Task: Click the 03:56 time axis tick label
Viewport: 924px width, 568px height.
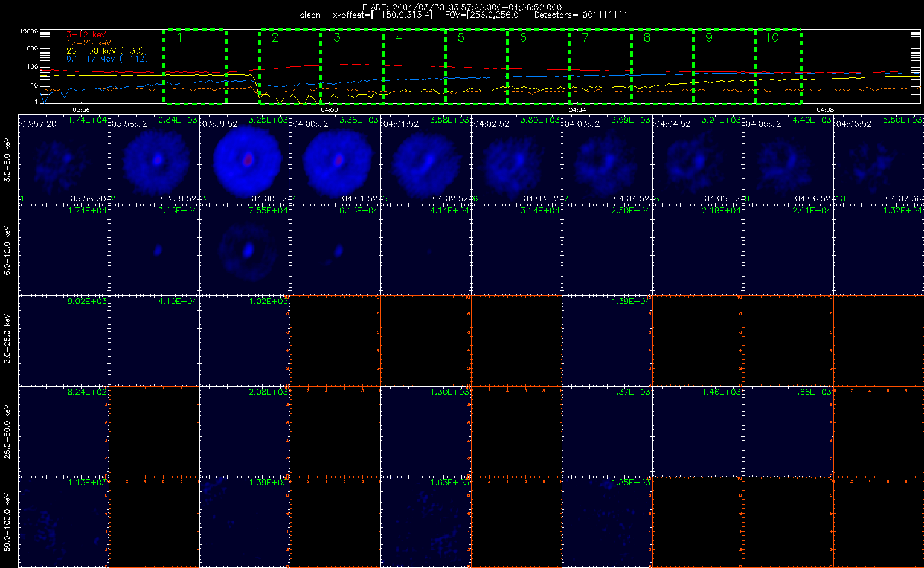Action: (x=81, y=109)
